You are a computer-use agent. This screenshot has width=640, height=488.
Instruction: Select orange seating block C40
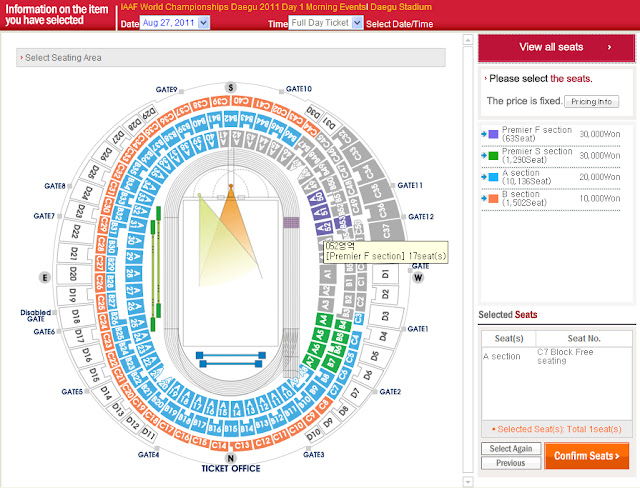(241, 101)
